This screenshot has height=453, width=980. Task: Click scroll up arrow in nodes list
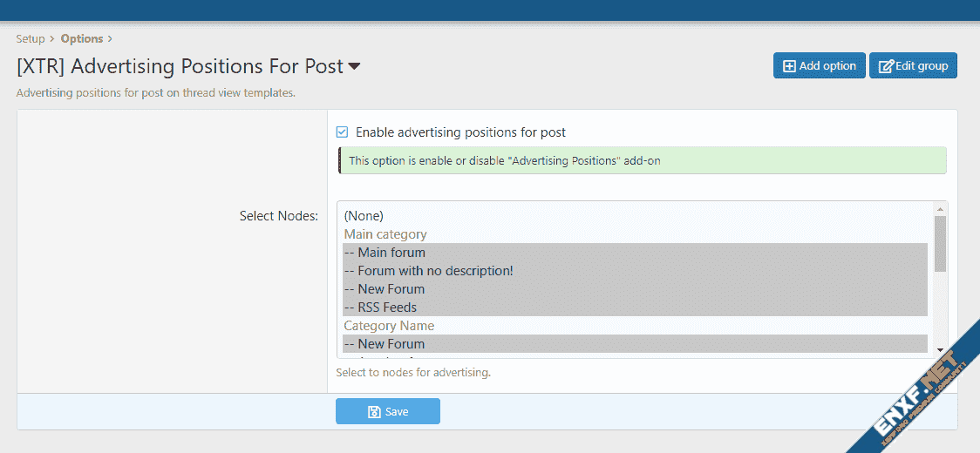[x=940, y=209]
